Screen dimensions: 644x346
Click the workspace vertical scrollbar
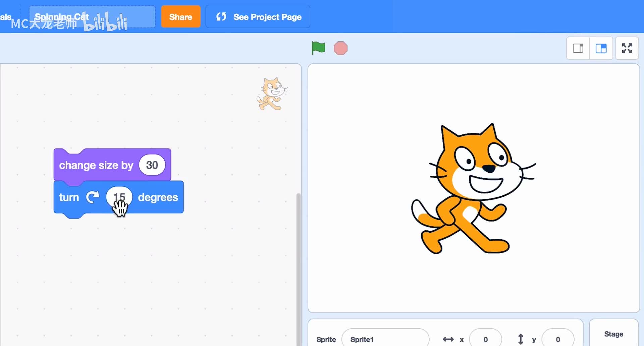pos(298,269)
